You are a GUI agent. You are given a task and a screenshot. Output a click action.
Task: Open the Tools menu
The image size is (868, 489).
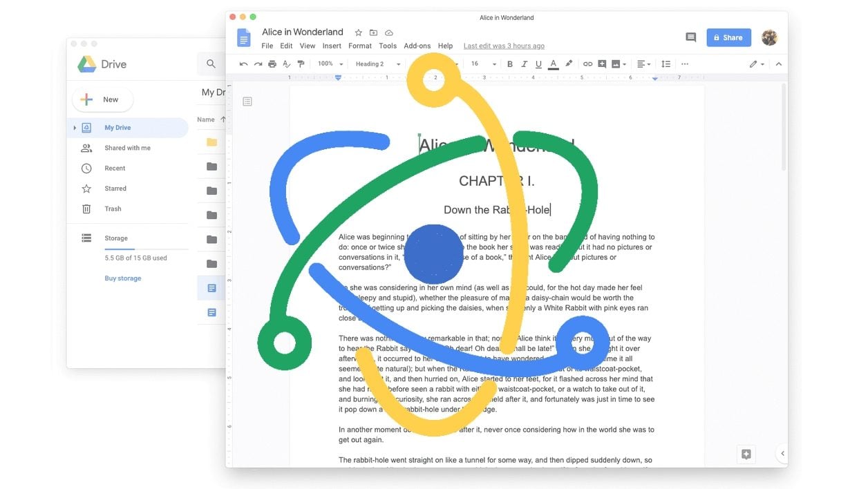click(388, 46)
